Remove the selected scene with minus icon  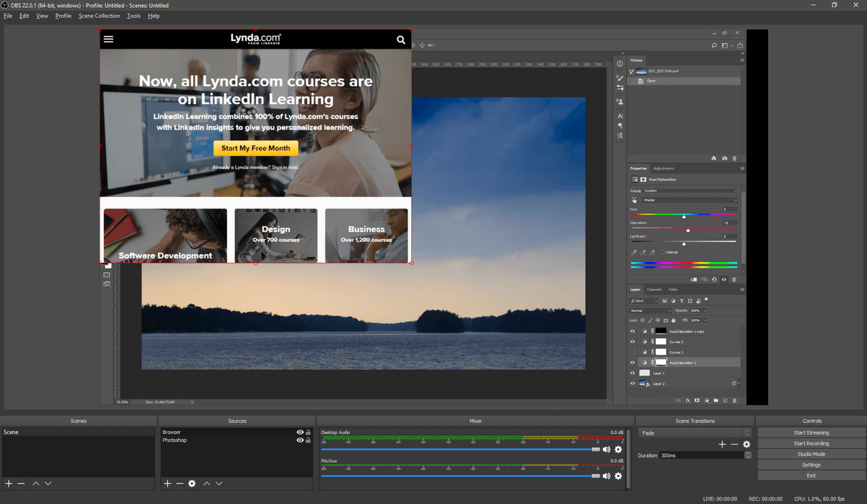click(21, 483)
